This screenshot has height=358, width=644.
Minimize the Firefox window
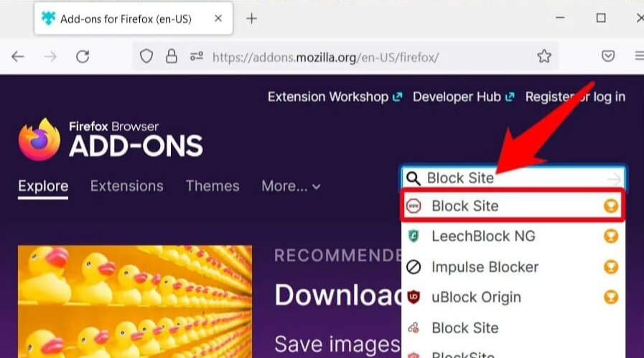pyautogui.click(x=560, y=18)
